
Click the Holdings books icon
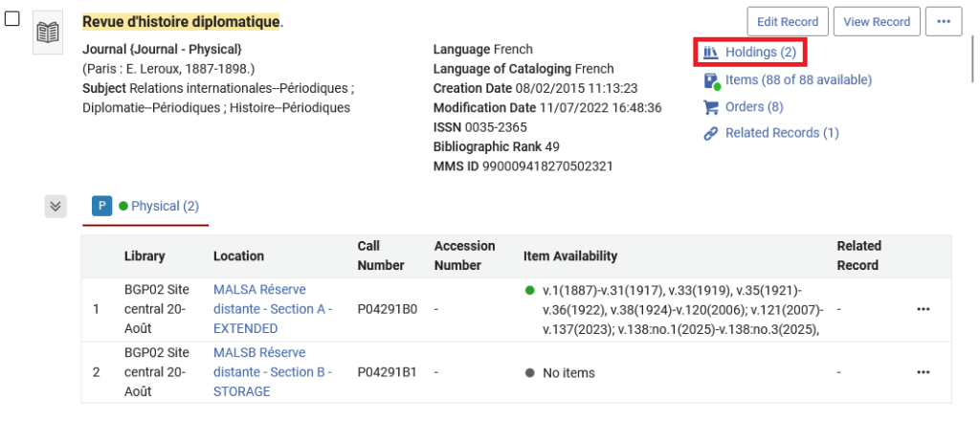click(710, 52)
